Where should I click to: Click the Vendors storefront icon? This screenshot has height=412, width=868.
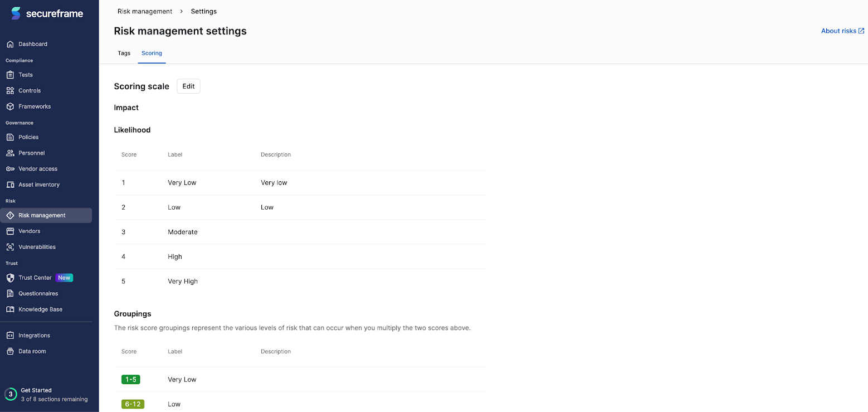10,231
